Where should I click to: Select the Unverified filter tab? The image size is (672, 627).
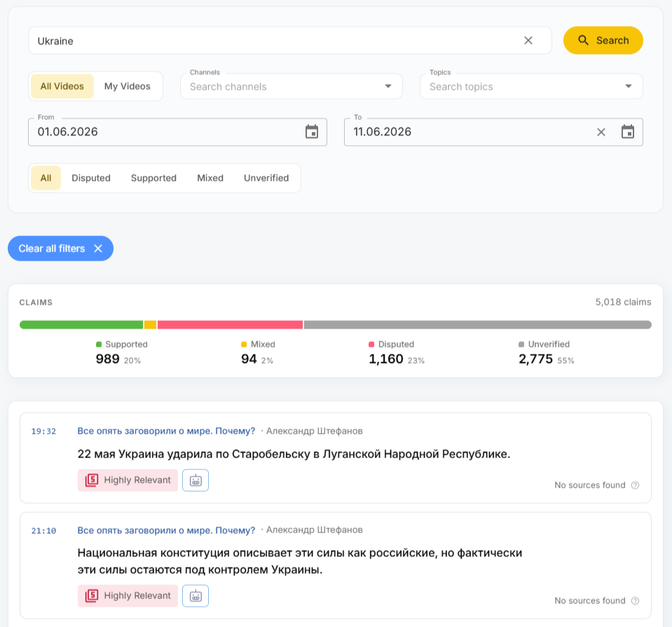point(266,178)
